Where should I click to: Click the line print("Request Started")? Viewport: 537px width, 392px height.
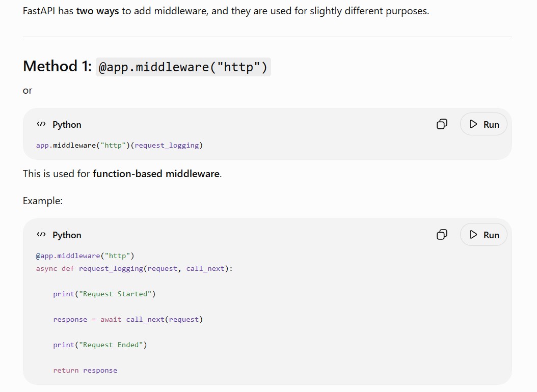coord(104,294)
